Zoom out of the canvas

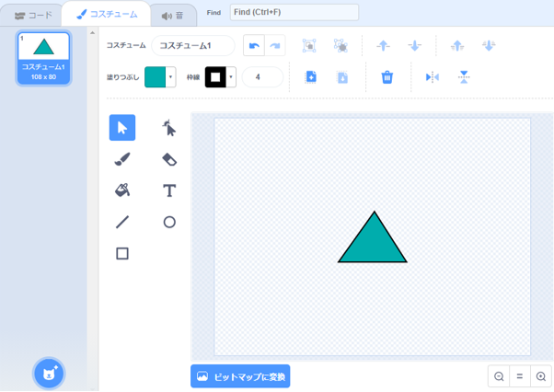click(499, 376)
